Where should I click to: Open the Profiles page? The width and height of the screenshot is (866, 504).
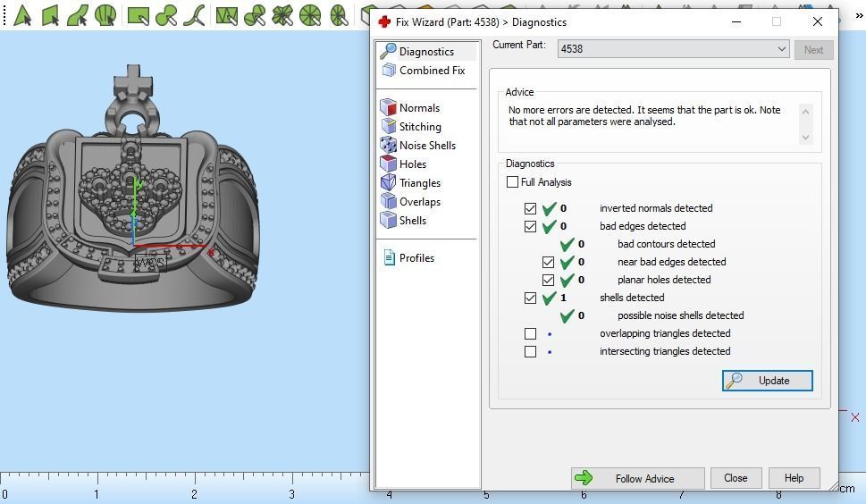pos(408,257)
